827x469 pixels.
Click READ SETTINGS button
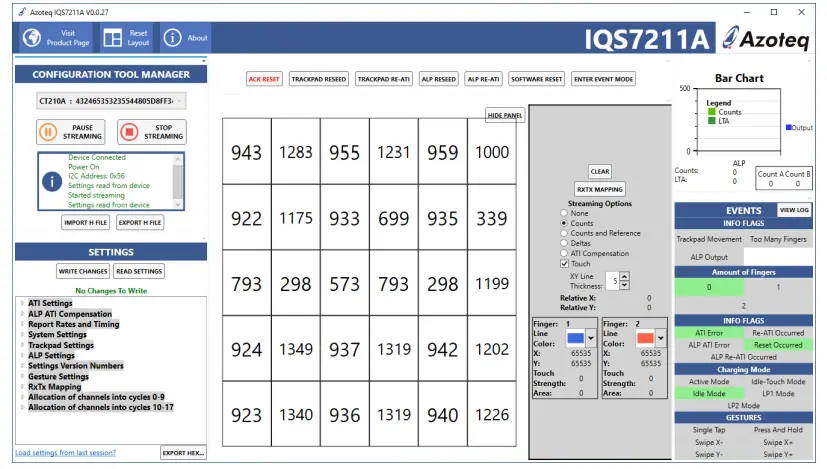[x=139, y=271]
